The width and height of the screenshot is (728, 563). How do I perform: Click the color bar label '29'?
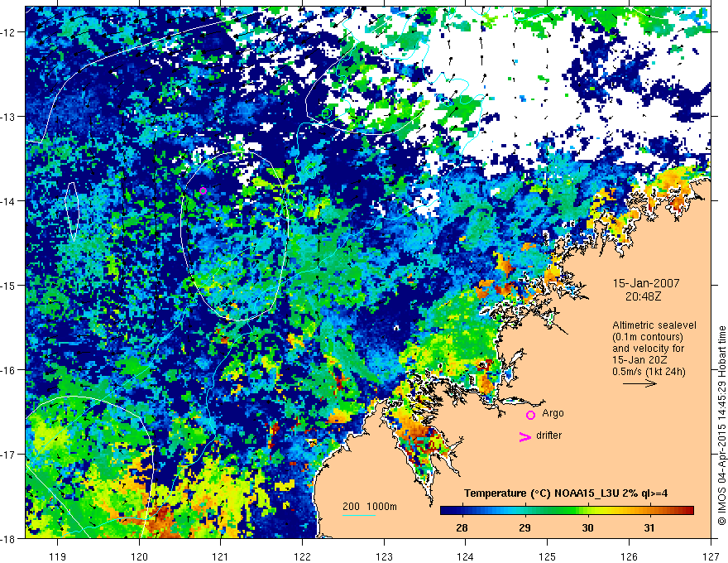(x=524, y=527)
